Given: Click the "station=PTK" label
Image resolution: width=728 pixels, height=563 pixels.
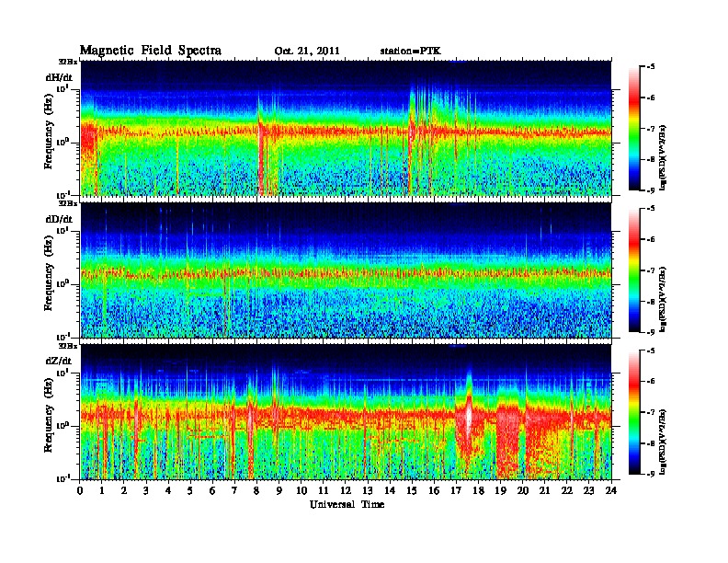Looking at the screenshot, I should tap(411, 51).
